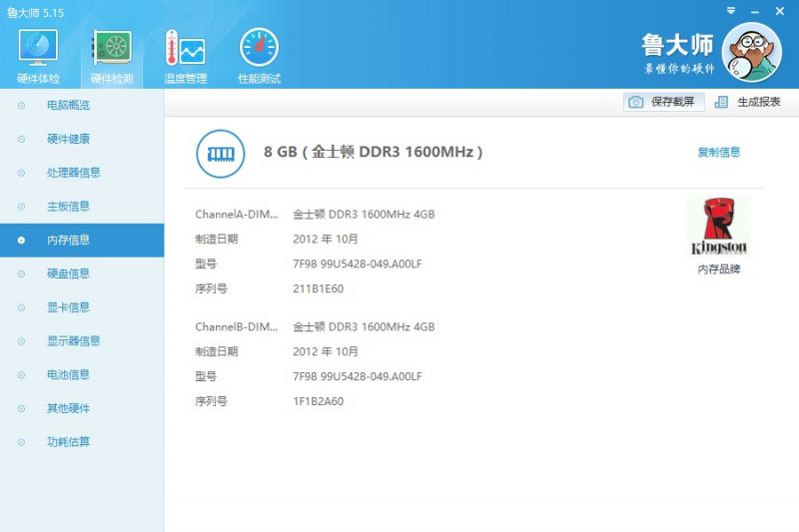799x532 pixels.
Task: Click ChannelB model 7F98 99U5428-049.A00LF
Action: pyautogui.click(x=358, y=376)
